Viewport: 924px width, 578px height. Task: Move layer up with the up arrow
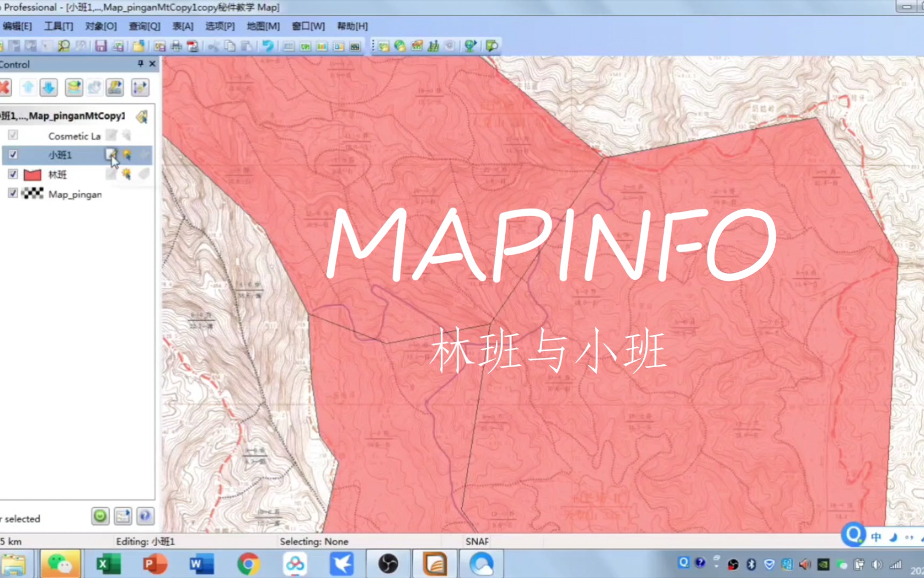click(x=28, y=87)
